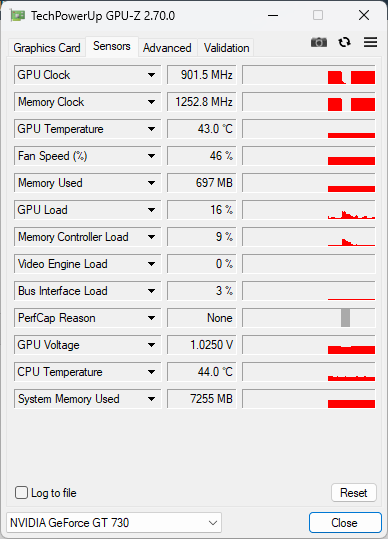Switch to the Advanced tab
Viewport: 388px width, 539px height.
click(167, 48)
